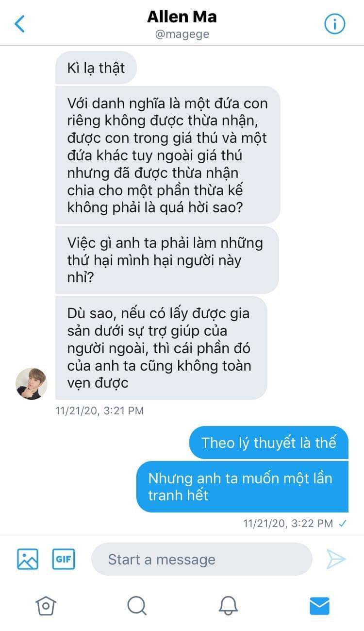Viewport: 364px width, 631px height.
Task: Tap Allen Ma's profile avatar thumbnail
Action: pos(32,383)
